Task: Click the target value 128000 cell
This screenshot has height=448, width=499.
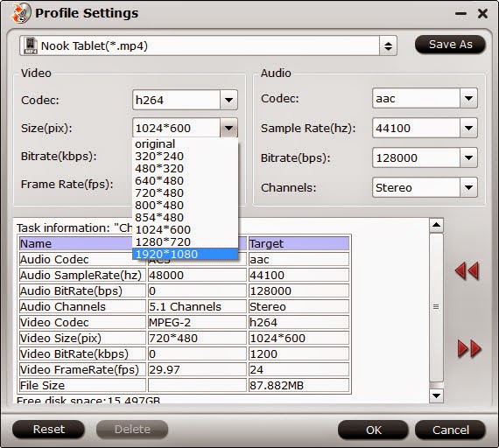Action: coord(299,290)
